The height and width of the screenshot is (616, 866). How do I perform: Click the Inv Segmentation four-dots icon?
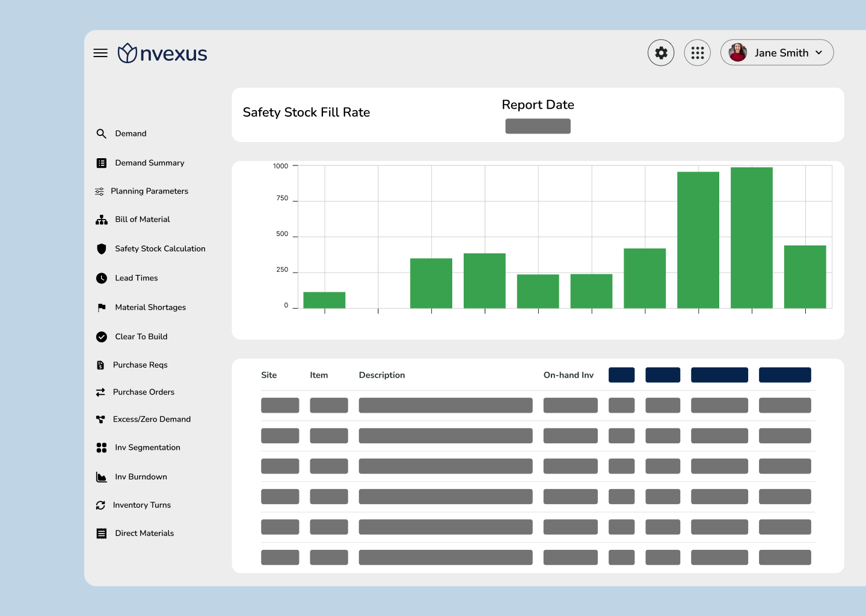(x=102, y=448)
